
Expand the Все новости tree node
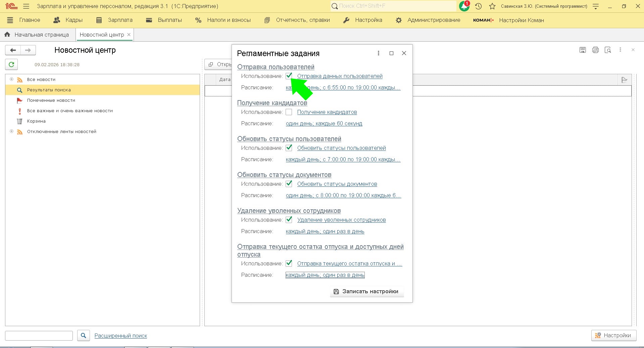[11, 79]
